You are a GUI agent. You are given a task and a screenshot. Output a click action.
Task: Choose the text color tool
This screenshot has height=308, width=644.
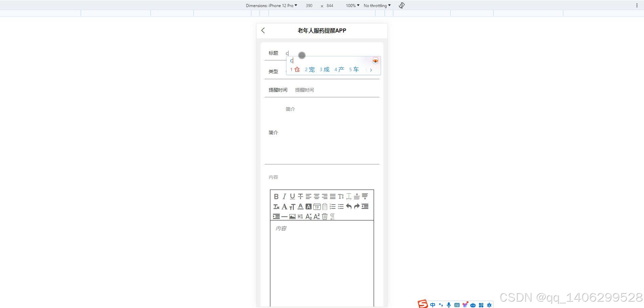[x=300, y=207]
